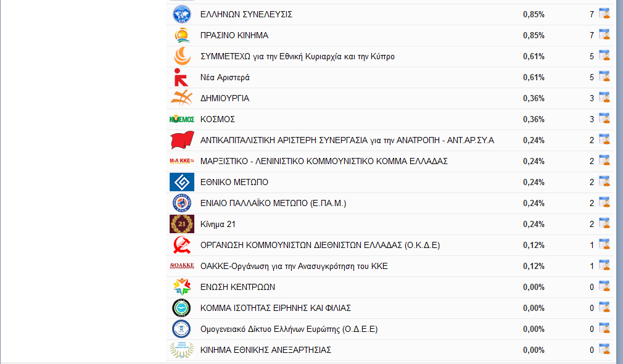Select the ΟΑΚΚΕ-Οργάνωση για την Ανασυγκρότηση του ΚΚΕ name

pyautogui.click(x=294, y=266)
